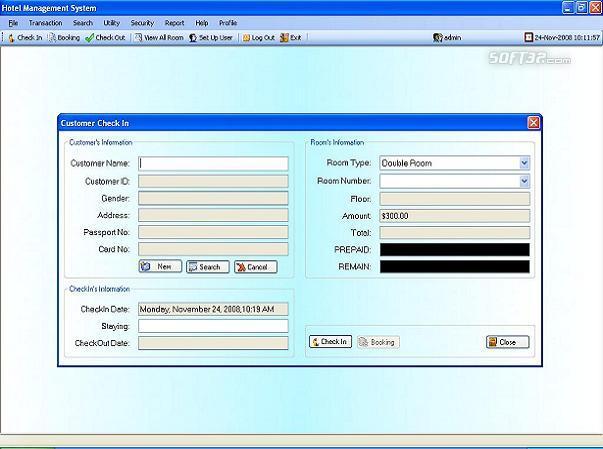Expand the Room Type dropdown
This screenshot has width=603, height=449.
pyautogui.click(x=524, y=163)
